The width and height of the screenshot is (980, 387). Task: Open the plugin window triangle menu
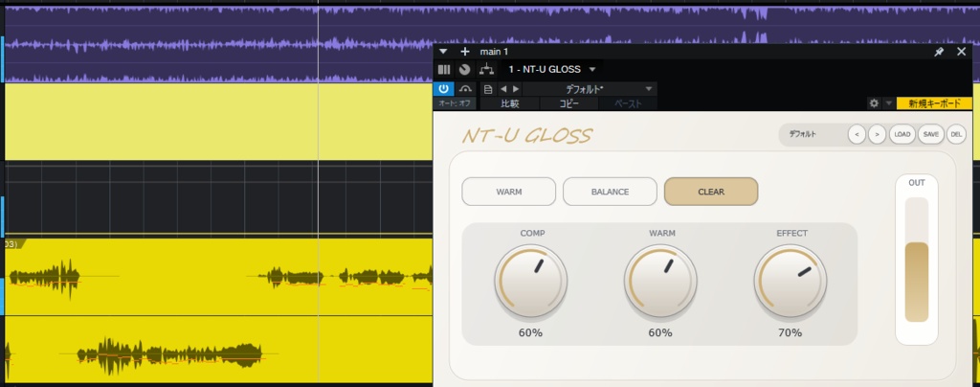pos(443,52)
